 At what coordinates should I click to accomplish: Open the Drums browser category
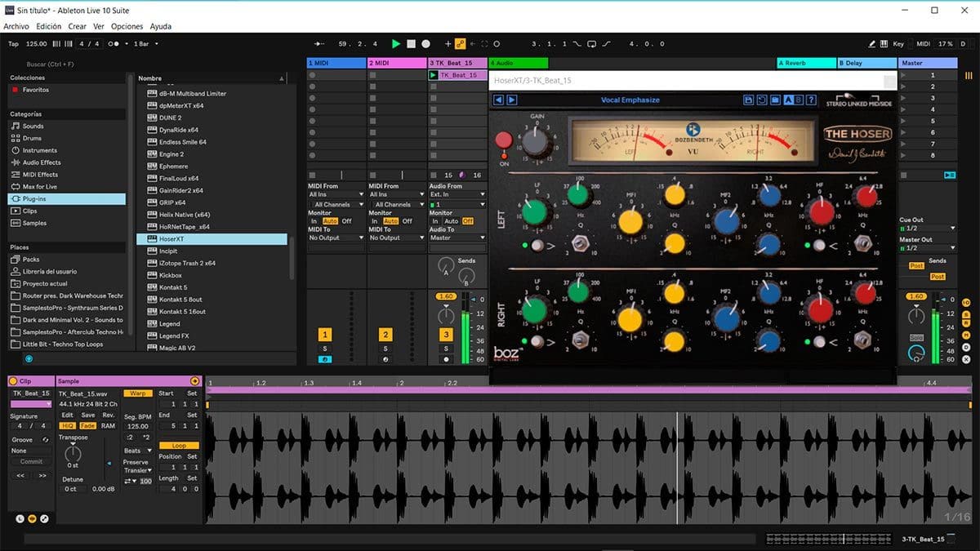click(x=32, y=138)
